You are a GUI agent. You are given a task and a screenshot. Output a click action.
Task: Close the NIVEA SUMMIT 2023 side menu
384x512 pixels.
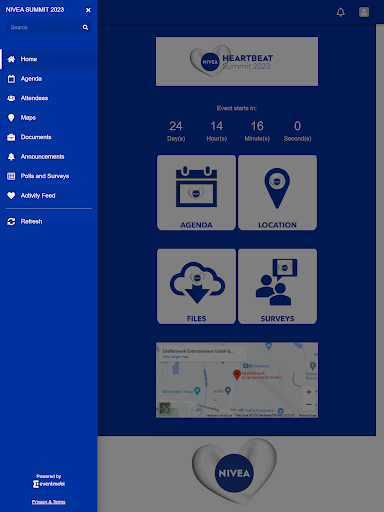(x=88, y=10)
